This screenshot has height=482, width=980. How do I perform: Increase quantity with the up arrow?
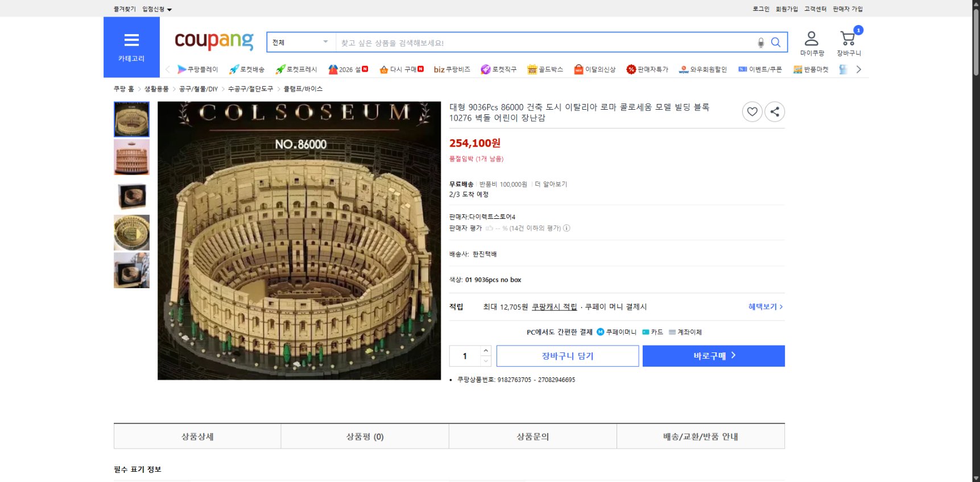click(486, 351)
